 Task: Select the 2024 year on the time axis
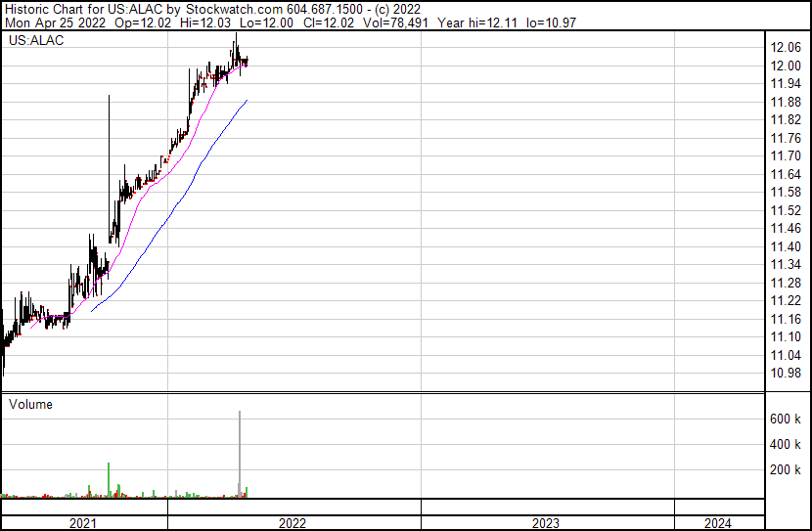[716, 523]
